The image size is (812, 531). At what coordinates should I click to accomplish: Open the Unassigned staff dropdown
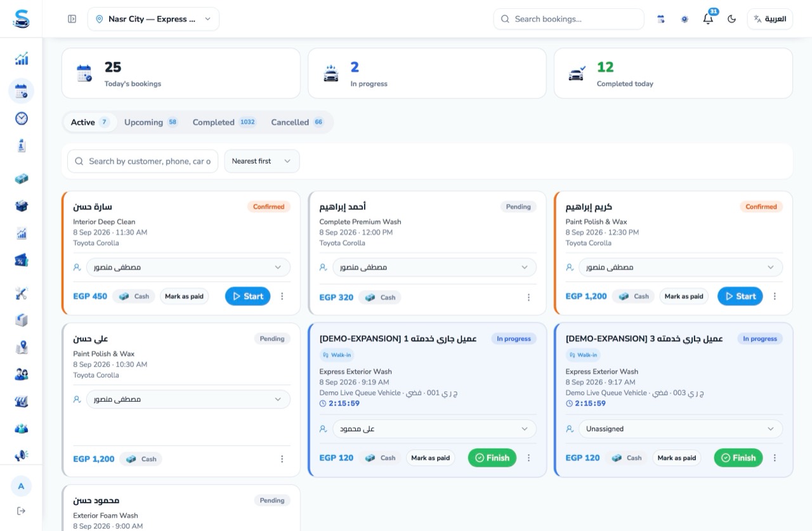pos(681,429)
